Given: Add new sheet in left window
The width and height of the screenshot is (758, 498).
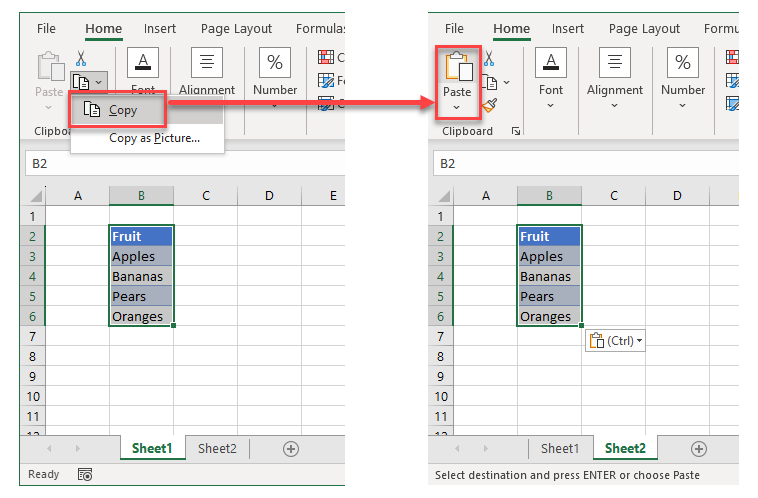Looking at the screenshot, I should coord(291,449).
